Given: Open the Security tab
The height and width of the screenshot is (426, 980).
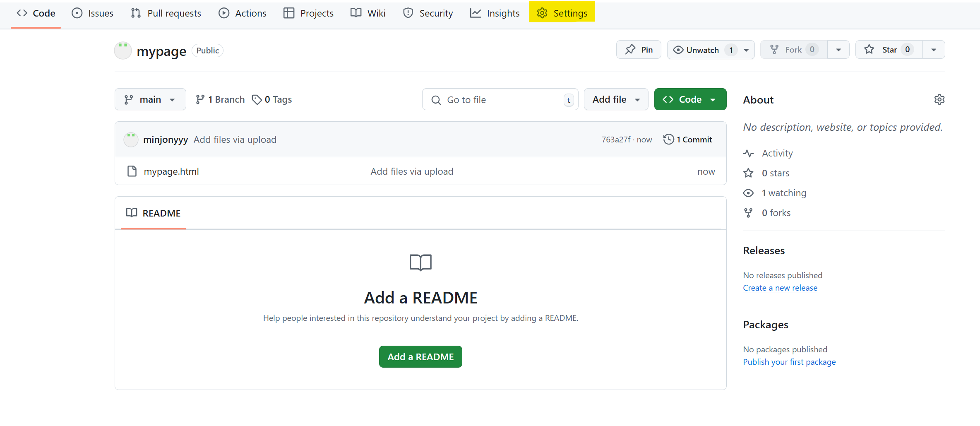Looking at the screenshot, I should tap(428, 13).
